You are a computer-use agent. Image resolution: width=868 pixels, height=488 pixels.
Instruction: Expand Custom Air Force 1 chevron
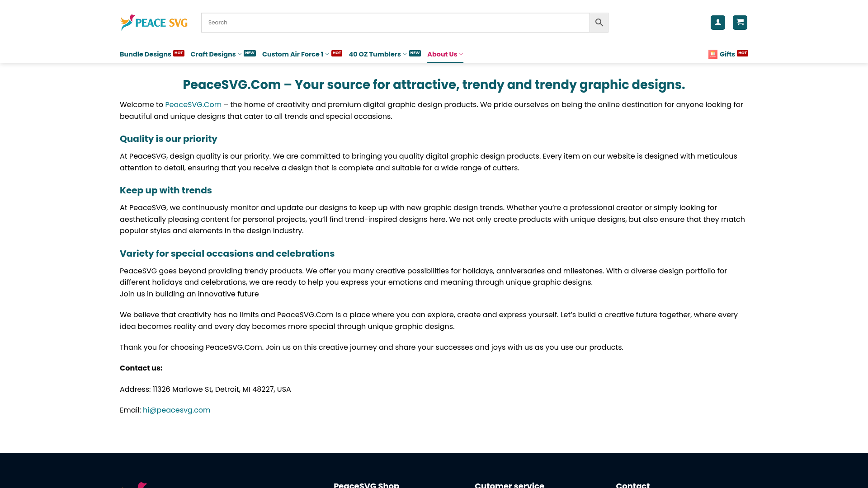pos(327,54)
